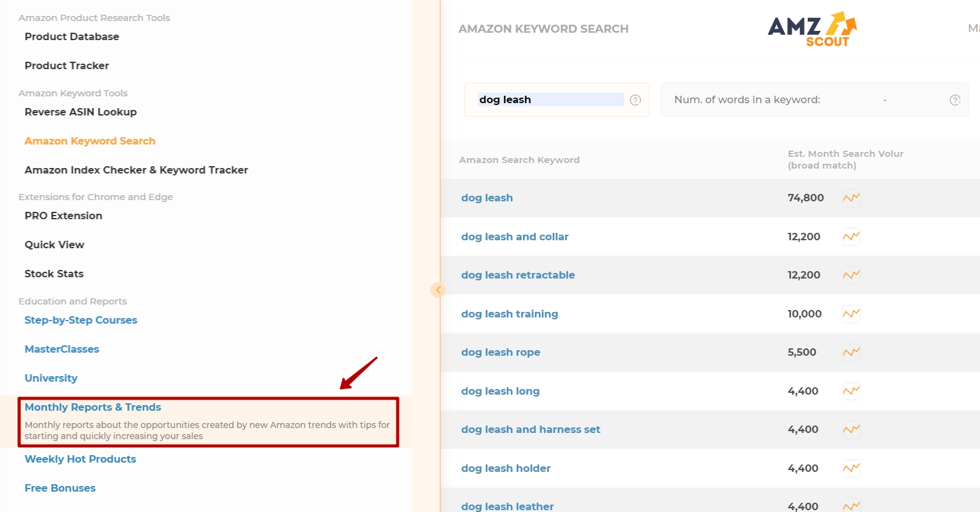Screen dimensions: 980x512
Task: Open Amazon Index Checker & Keyword Tracker
Action: tap(136, 170)
